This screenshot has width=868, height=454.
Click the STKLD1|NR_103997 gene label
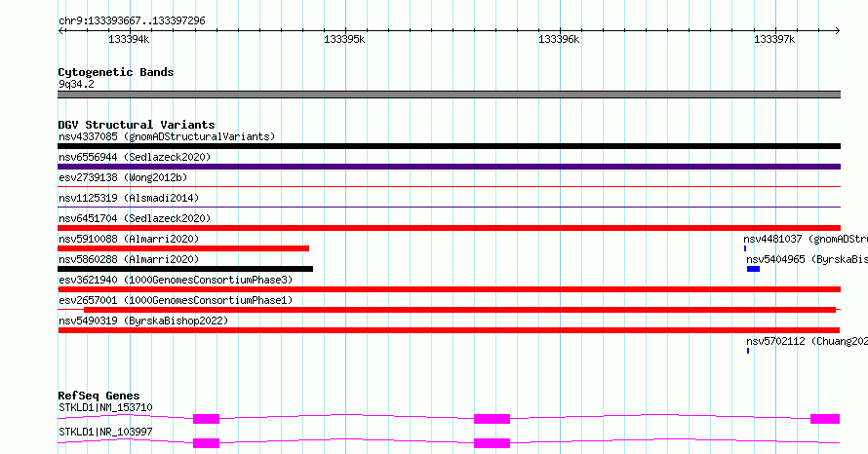(105, 432)
